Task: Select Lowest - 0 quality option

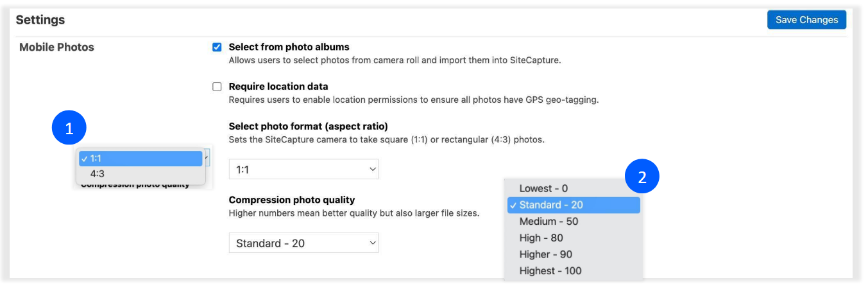Action: 543,188
